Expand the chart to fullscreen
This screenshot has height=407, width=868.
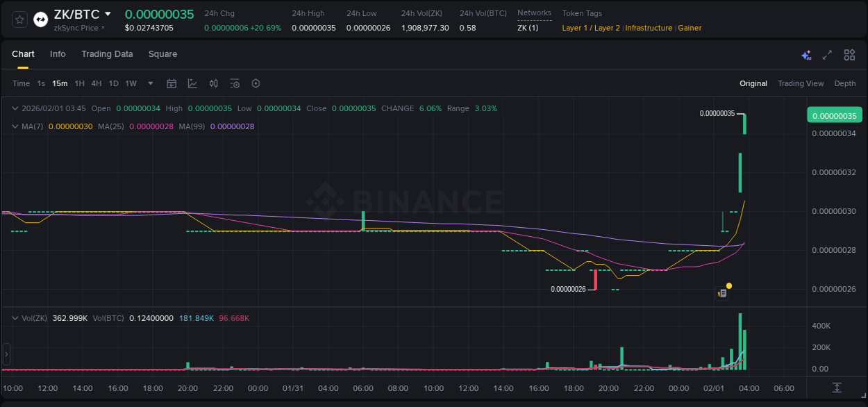coord(826,54)
